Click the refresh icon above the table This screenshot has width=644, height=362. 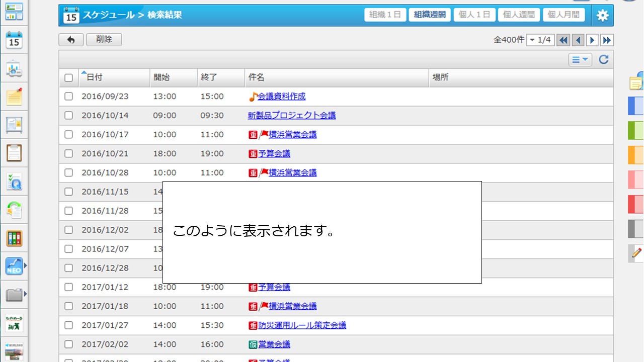(604, 60)
